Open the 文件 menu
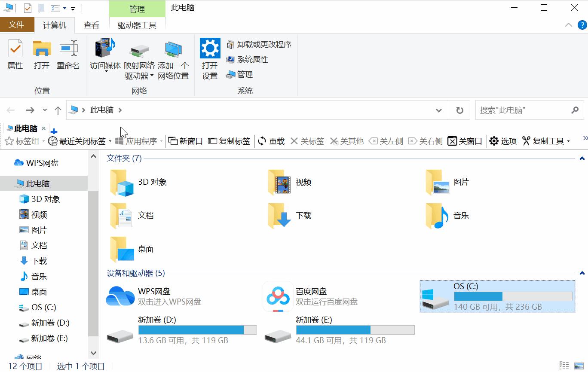 click(x=17, y=24)
